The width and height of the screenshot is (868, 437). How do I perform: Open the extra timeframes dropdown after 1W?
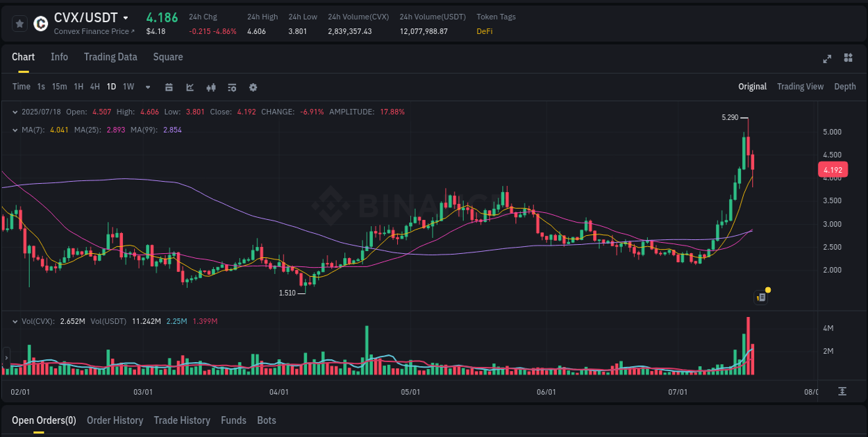pos(147,87)
